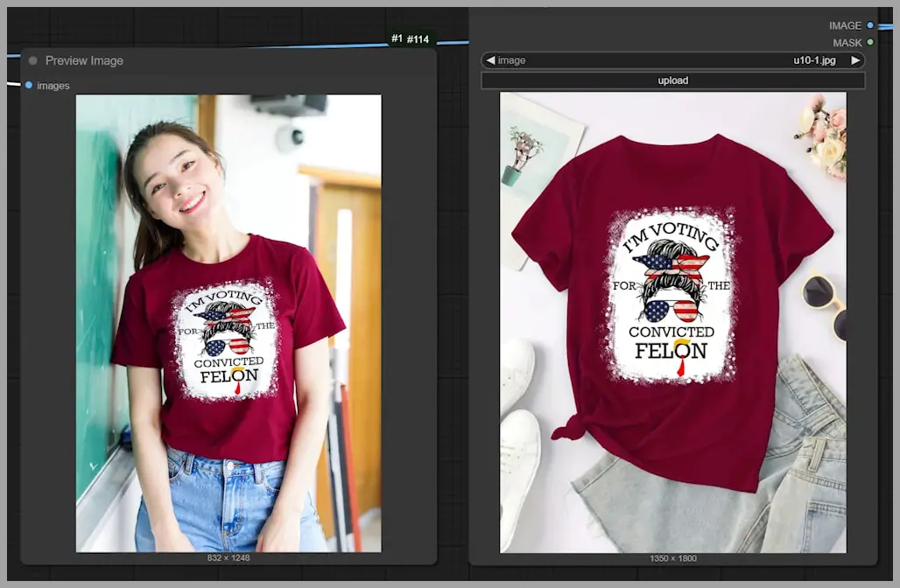The image size is (900, 588).
Task: Click the '1350 × 1800' size label
Action: [673, 558]
